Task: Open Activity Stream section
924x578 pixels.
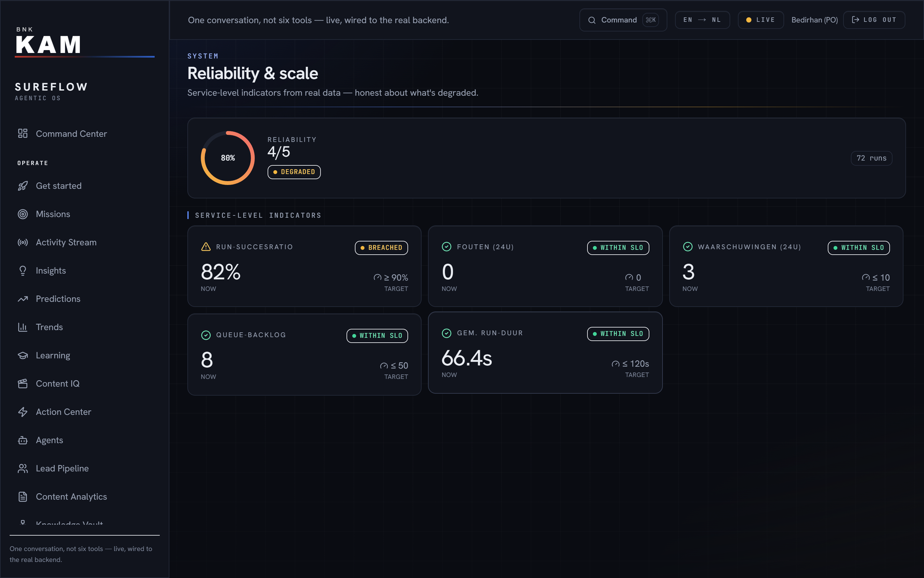Action: (85, 242)
